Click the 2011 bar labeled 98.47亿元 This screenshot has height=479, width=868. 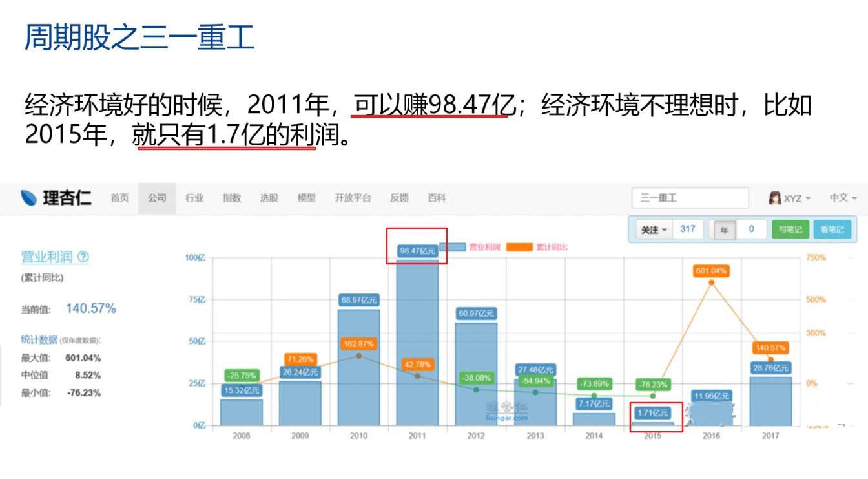[417, 343]
